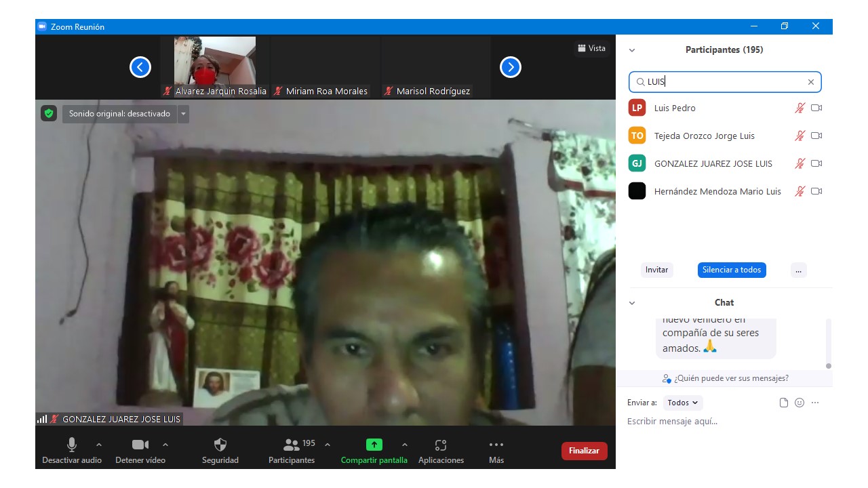The height and width of the screenshot is (488, 868).
Task: Collapse the Chat panel chevron
Action: click(x=632, y=303)
